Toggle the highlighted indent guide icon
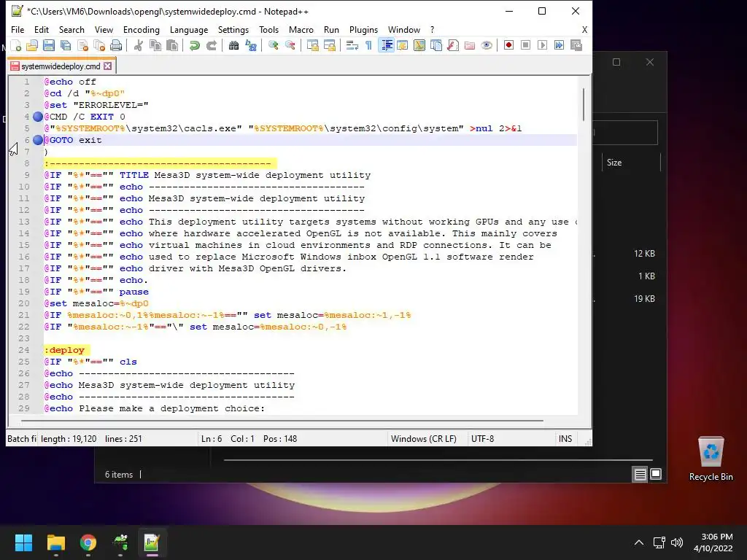 (386, 46)
